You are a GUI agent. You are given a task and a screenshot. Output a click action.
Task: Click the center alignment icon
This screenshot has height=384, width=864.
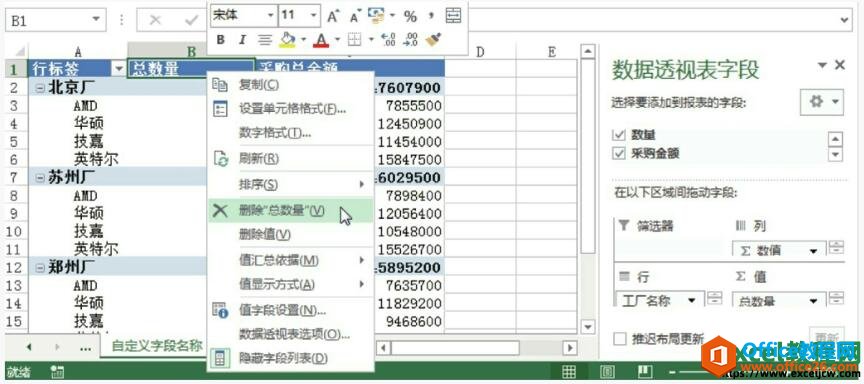tap(265, 40)
